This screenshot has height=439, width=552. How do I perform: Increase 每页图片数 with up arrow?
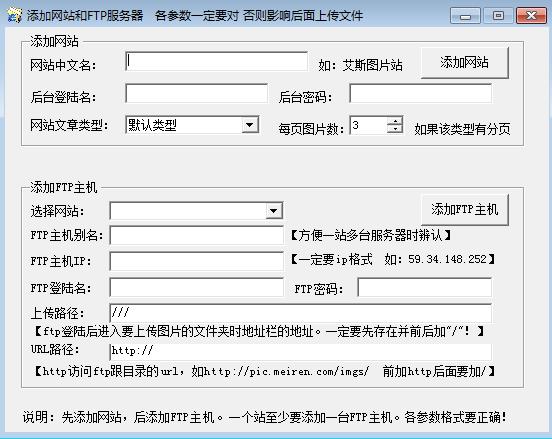395,121
